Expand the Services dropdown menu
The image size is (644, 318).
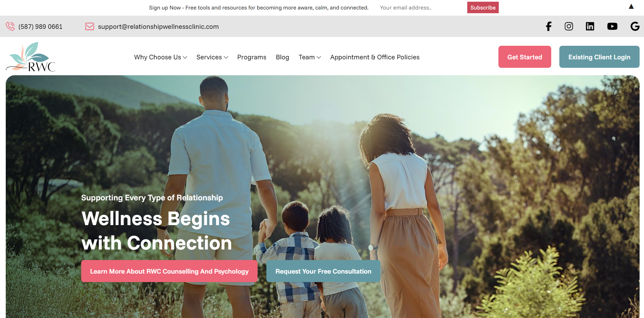[x=212, y=57]
